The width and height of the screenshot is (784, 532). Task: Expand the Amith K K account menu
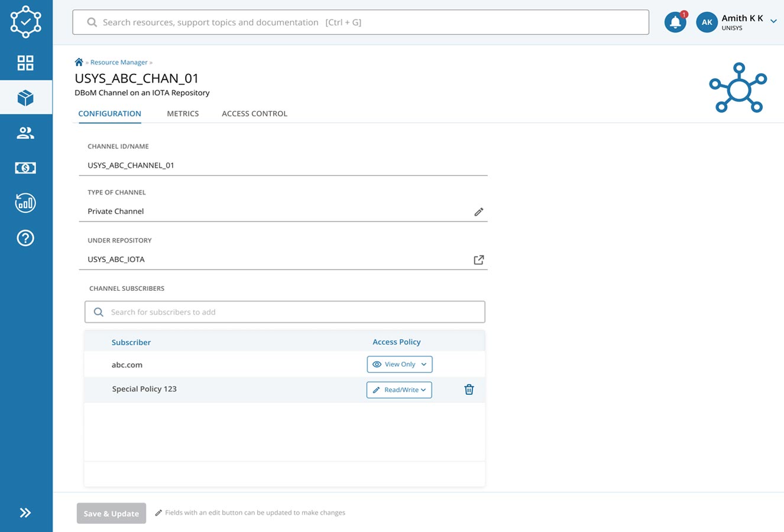(x=773, y=22)
